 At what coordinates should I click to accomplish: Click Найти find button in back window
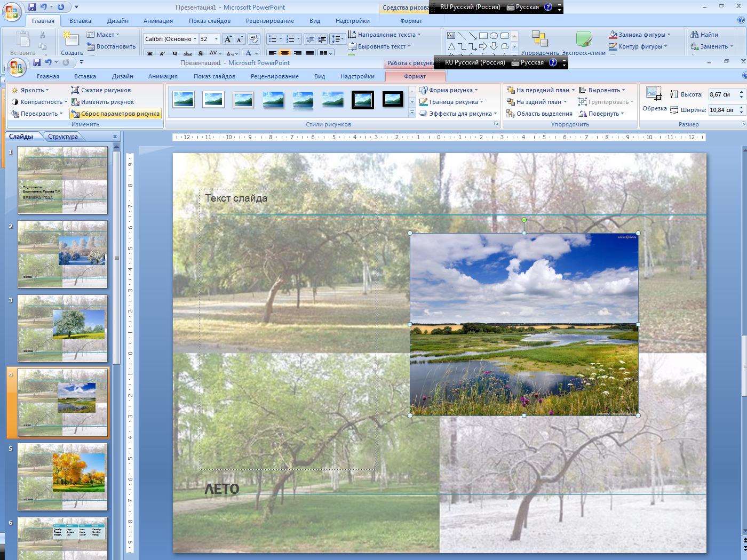point(704,35)
